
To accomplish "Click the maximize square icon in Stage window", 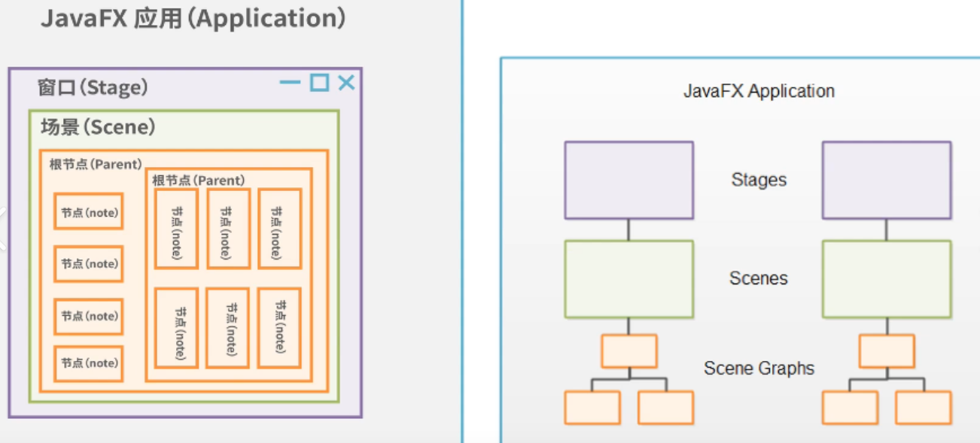I will tap(320, 83).
